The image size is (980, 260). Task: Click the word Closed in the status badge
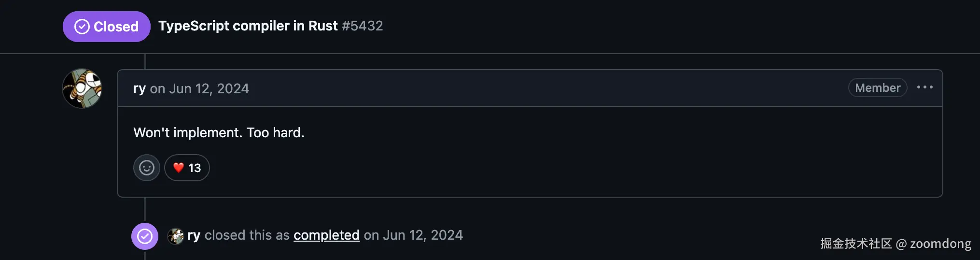[x=116, y=27]
